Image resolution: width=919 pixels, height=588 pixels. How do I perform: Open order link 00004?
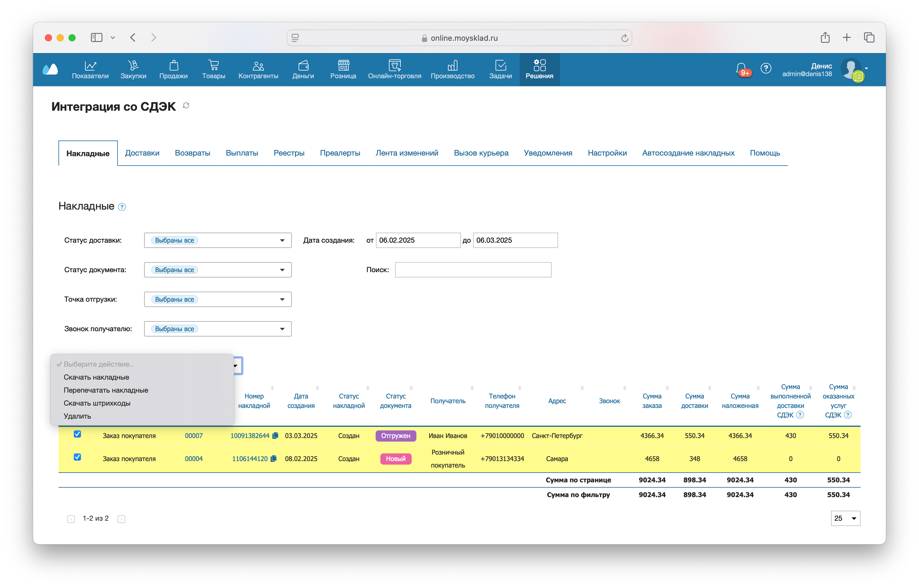pos(194,459)
